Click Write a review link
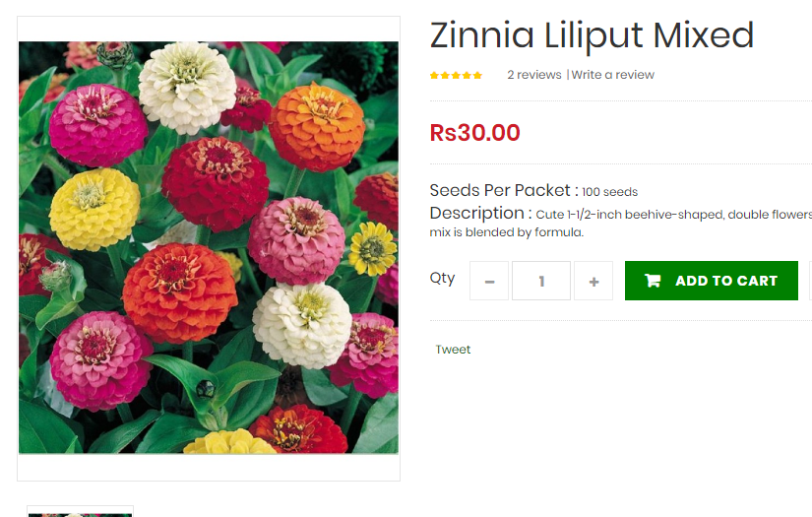The width and height of the screenshot is (812, 517). [x=612, y=75]
